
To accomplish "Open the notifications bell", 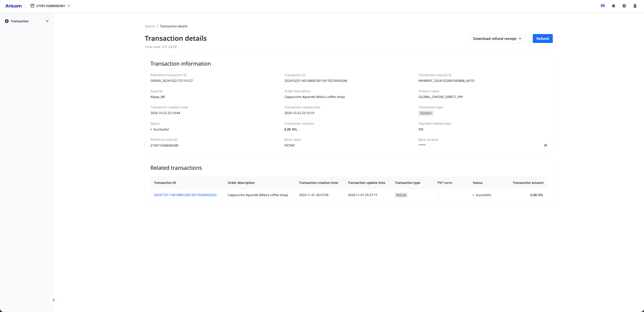I will coord(613,6).
